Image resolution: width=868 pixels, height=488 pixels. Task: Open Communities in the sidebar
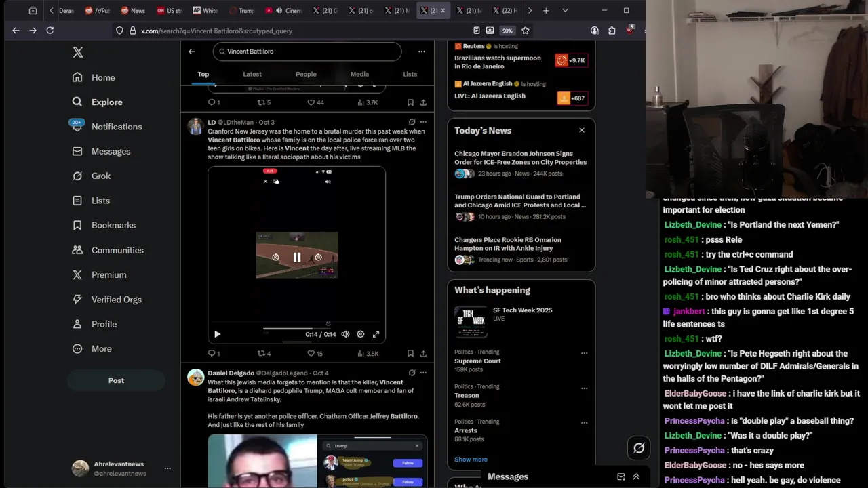[x=108, y=250]
